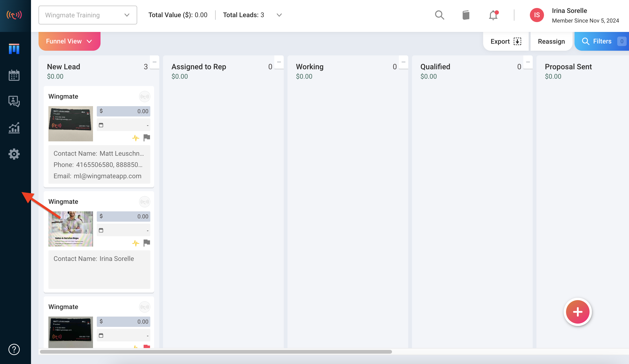Click the Wingmate logo icon
Screen dimensions: 629x364
point(14,15)
